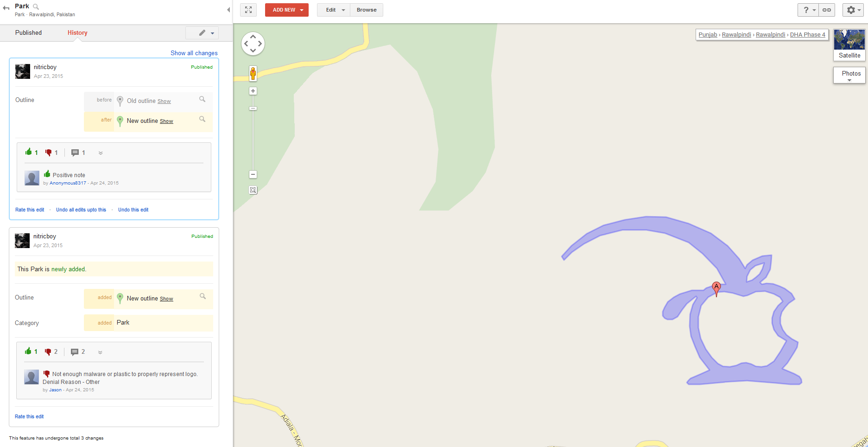This screenshot has width=868, height=447.
Task: Click the fullscreen expand map icon
Action: 248,10
